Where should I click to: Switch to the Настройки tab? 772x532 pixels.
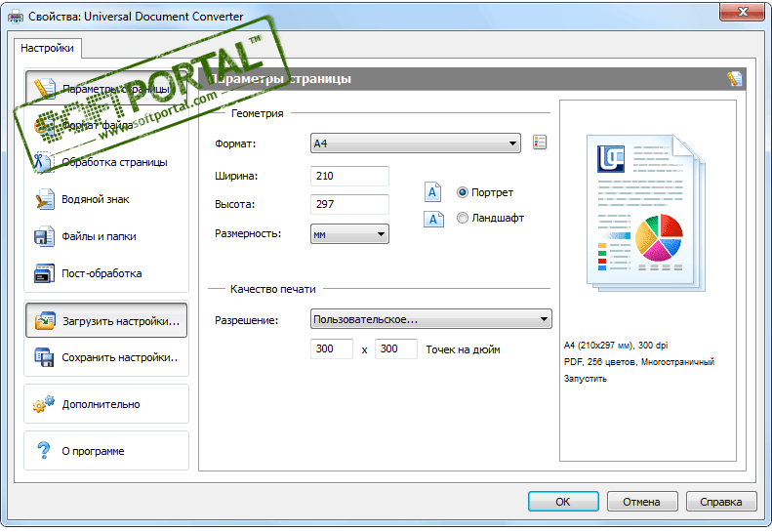(47, 48)
